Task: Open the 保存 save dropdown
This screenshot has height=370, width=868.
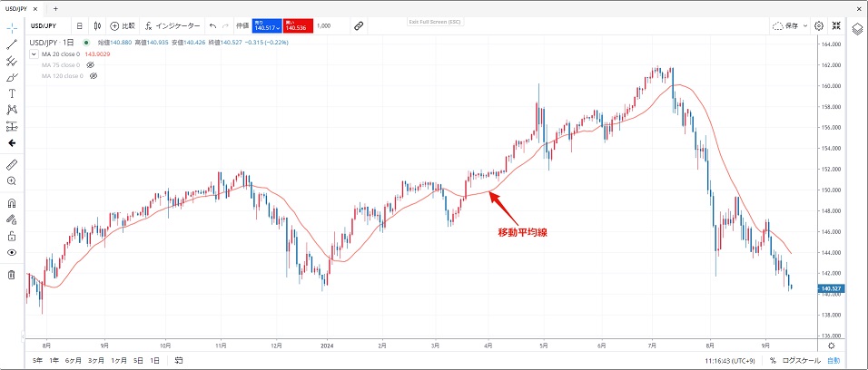Action: pos(789,26)
